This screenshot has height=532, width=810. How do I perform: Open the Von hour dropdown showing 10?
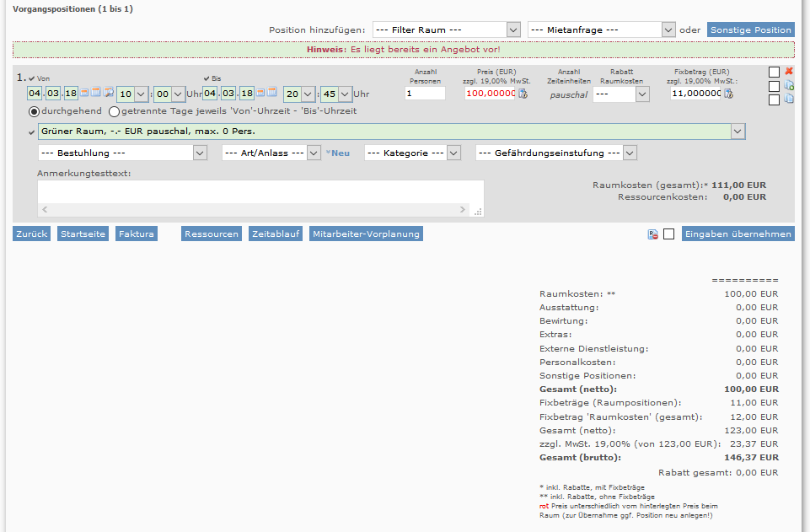pyautogui.click(x=133, y=94)
